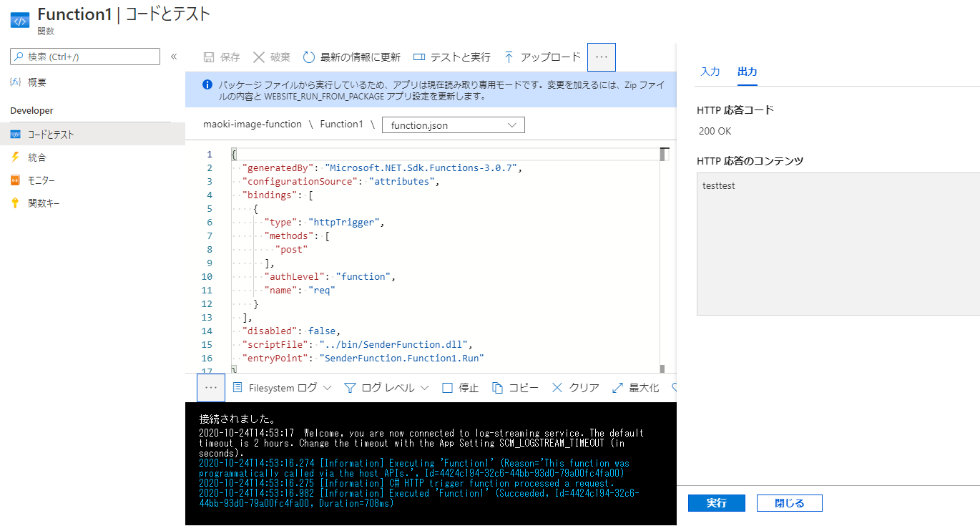Open the function.json file dropdown

(x=453, y=125)
